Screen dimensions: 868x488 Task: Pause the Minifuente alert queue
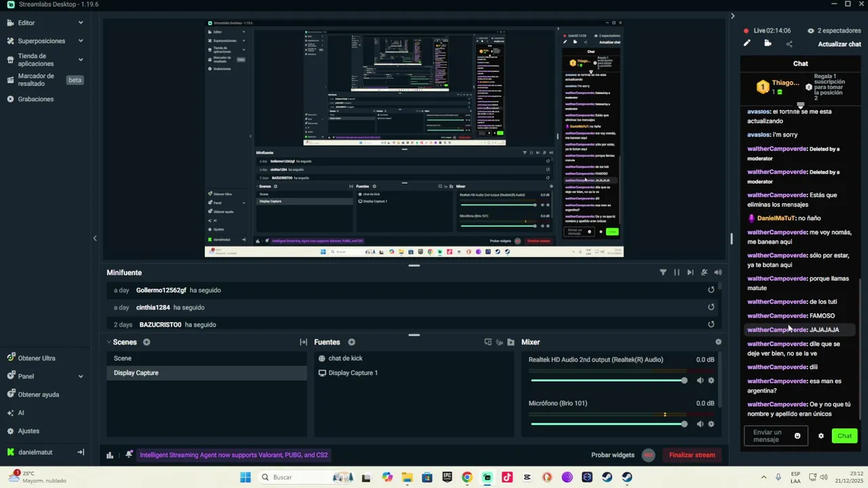(677, 272)
